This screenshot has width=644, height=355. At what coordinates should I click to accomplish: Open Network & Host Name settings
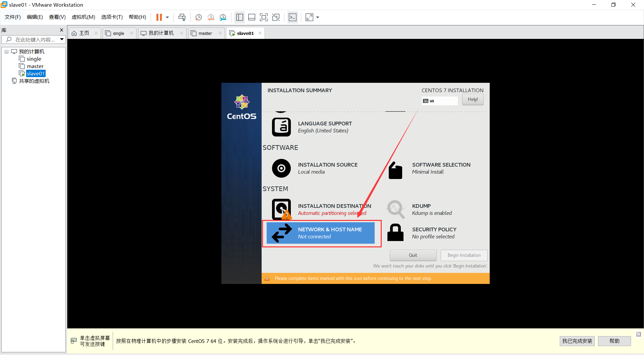click(320, 233)
